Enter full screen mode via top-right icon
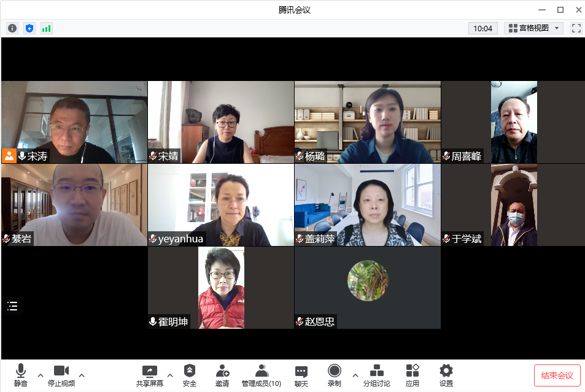 click(576, 28)
